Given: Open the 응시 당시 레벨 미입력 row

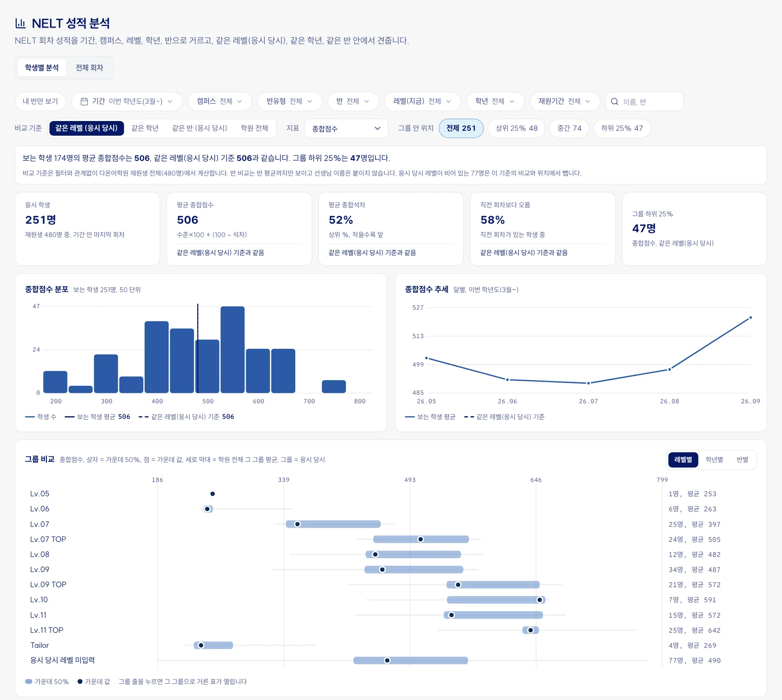Looking at the screenshot, I should click(x=391, y=660).
